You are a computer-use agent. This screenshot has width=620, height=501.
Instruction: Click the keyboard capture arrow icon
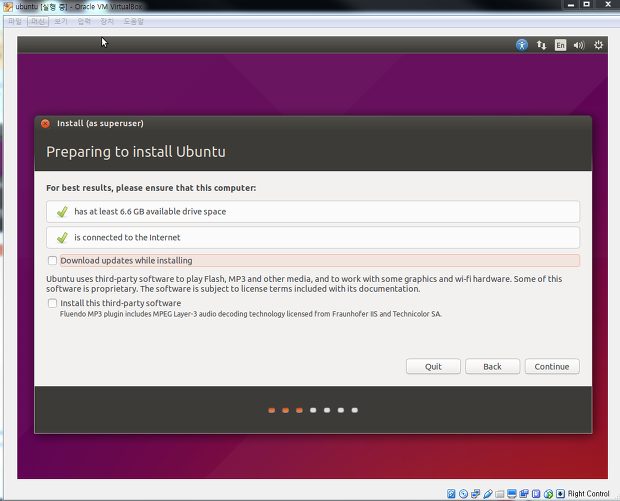tap(560, 493)
